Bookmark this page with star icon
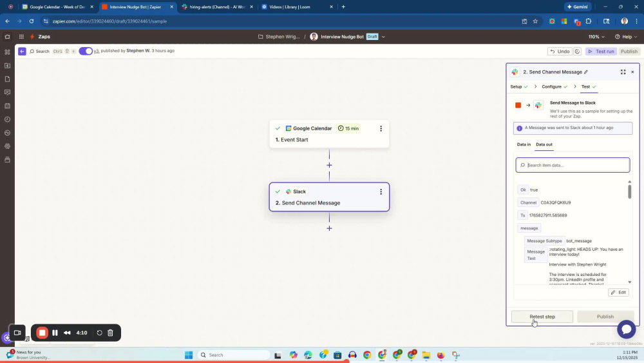This screenshot has width=644, height=363. click(x=535, y=21)
